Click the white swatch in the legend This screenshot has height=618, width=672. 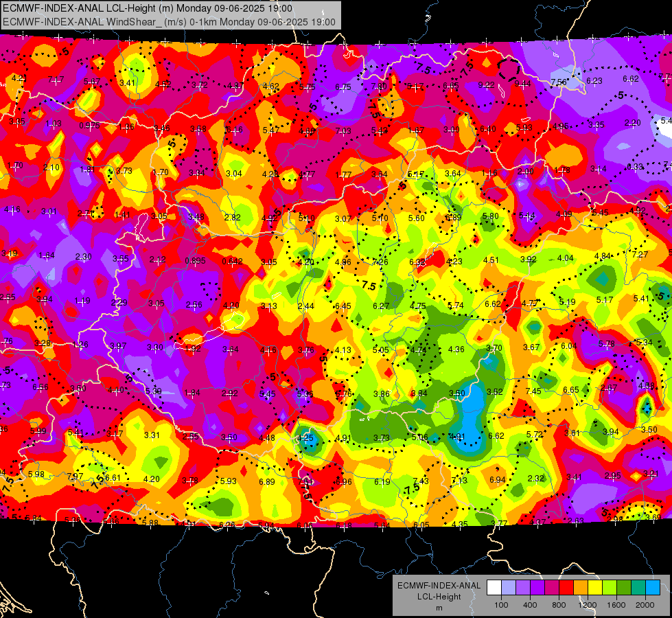[494, 588]
